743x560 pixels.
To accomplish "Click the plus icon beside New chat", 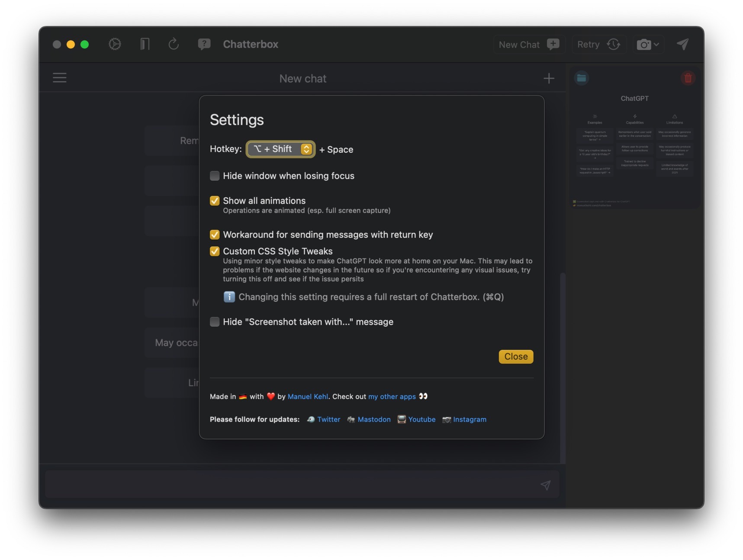I will point(549,78).
